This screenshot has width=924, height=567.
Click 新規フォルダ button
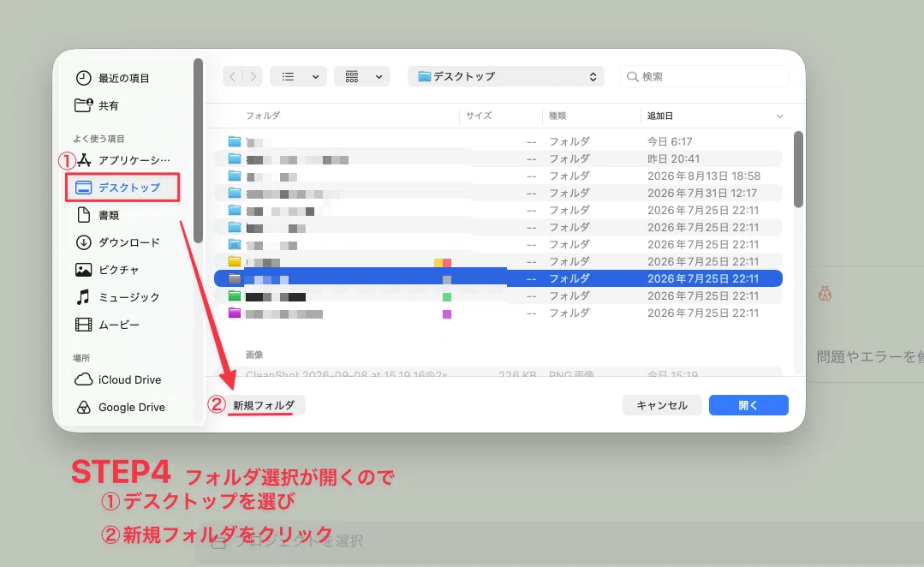click(x=264, y=405)
